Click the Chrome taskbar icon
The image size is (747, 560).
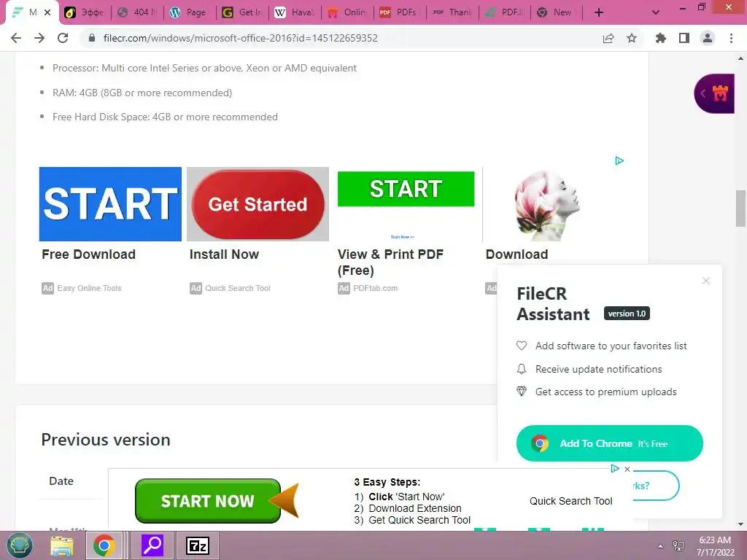click(x=104, y=545)
